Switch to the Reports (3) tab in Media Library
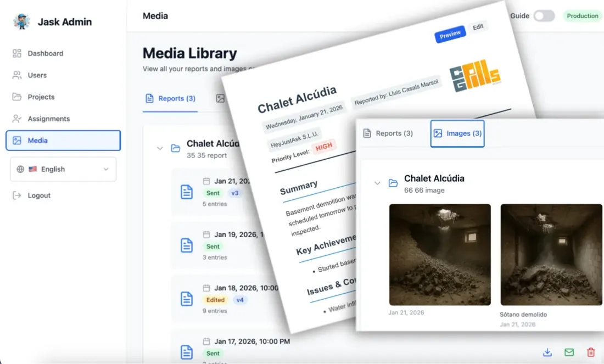 point(170,99)
